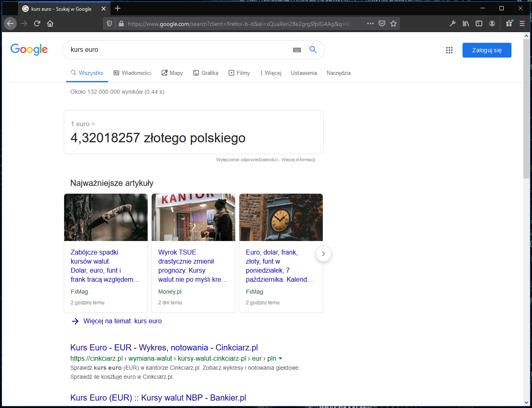The image size is (532, 408).
Task: Bookmark this page with the star icon
Action: (x=393, y=23)
